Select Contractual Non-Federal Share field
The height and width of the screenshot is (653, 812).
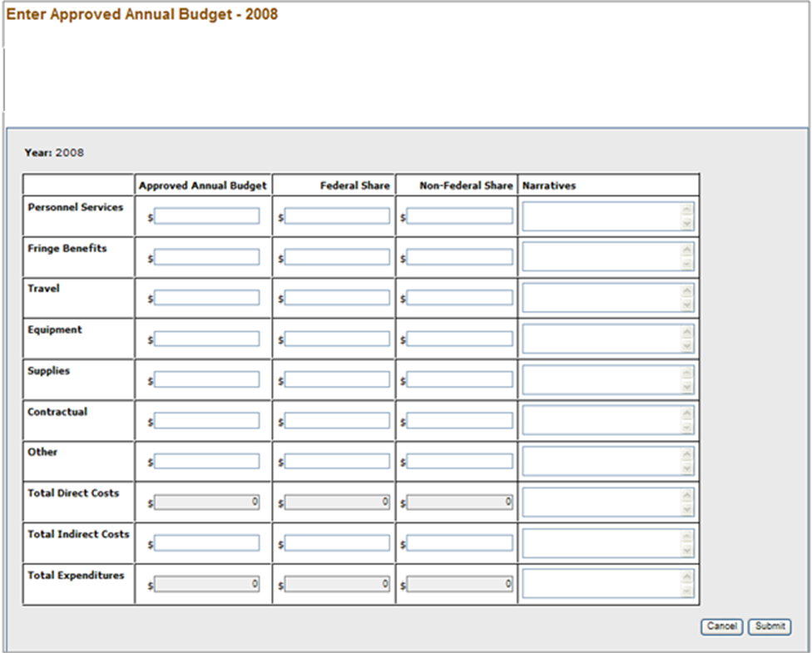click(459, 421)
